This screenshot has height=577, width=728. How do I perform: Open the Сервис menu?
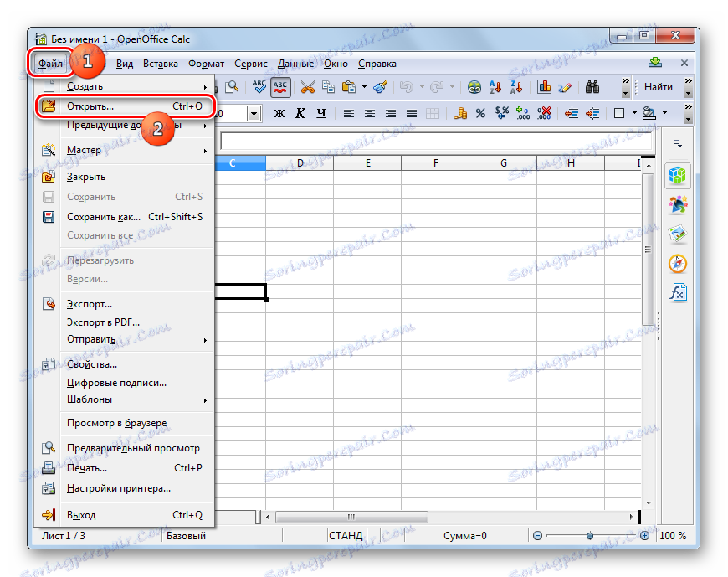pyautogui.click(x=251, y=64)
